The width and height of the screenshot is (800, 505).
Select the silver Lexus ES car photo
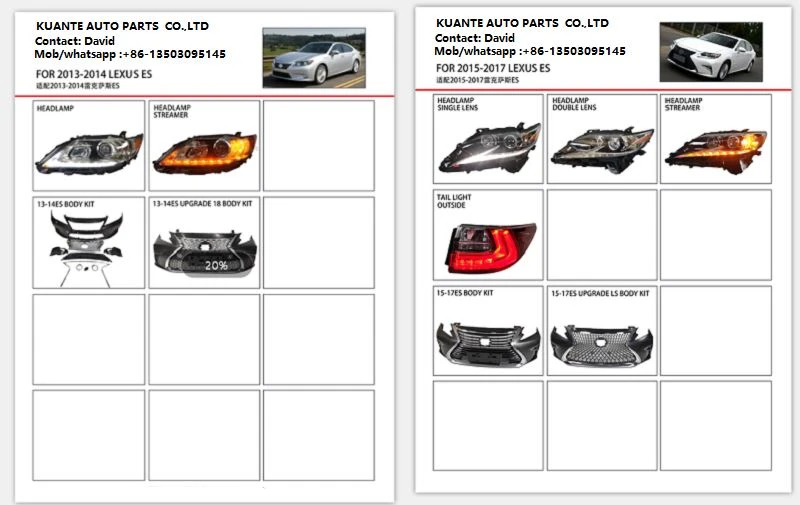click(x=314, y=58)
